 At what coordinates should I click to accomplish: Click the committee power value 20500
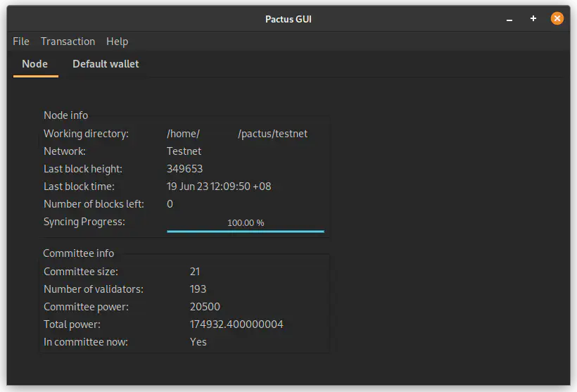click(x=205, y=307)
